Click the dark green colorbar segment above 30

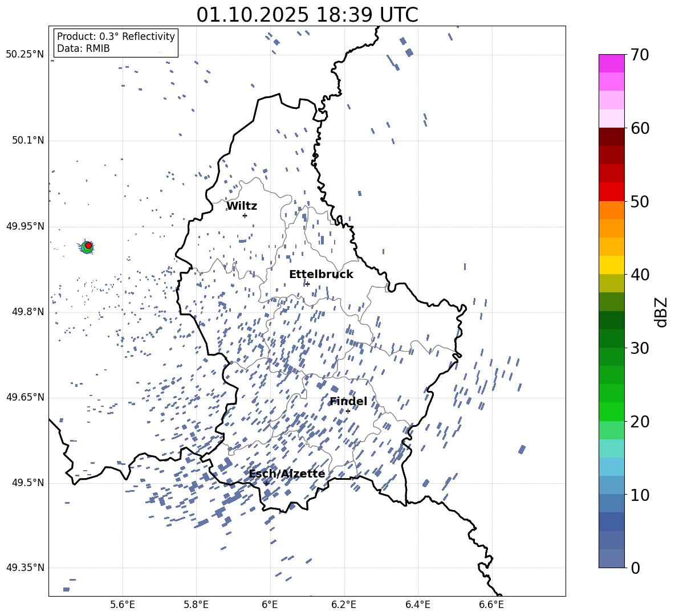(x=611, y=338)
